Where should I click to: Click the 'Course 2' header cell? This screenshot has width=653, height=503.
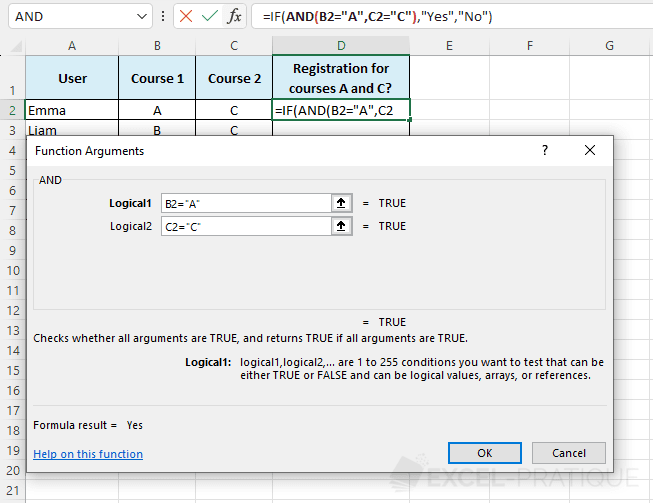234,78
